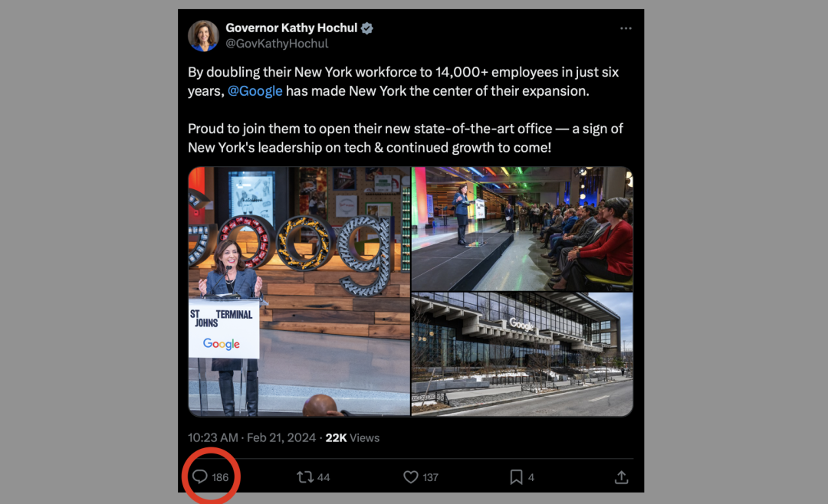Click the reply speech bubble icon
828x504 pixels.
click(199, 477)
